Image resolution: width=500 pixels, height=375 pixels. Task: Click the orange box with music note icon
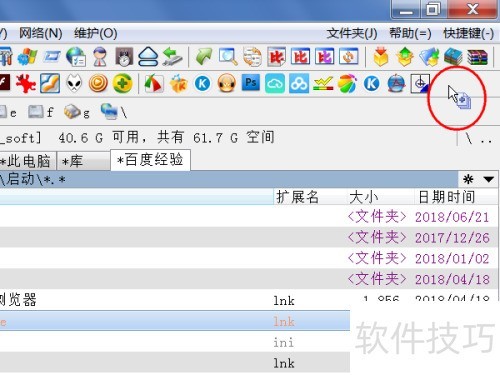178,83
